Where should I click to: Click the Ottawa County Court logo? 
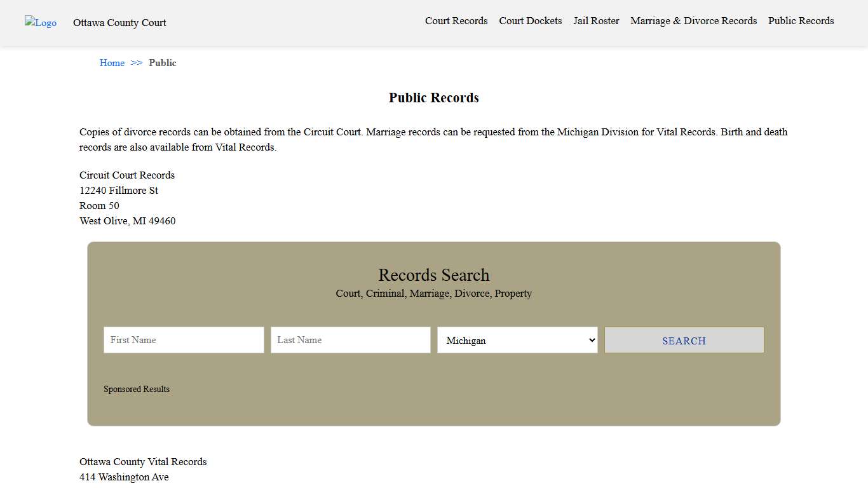[x=40, y=23]
